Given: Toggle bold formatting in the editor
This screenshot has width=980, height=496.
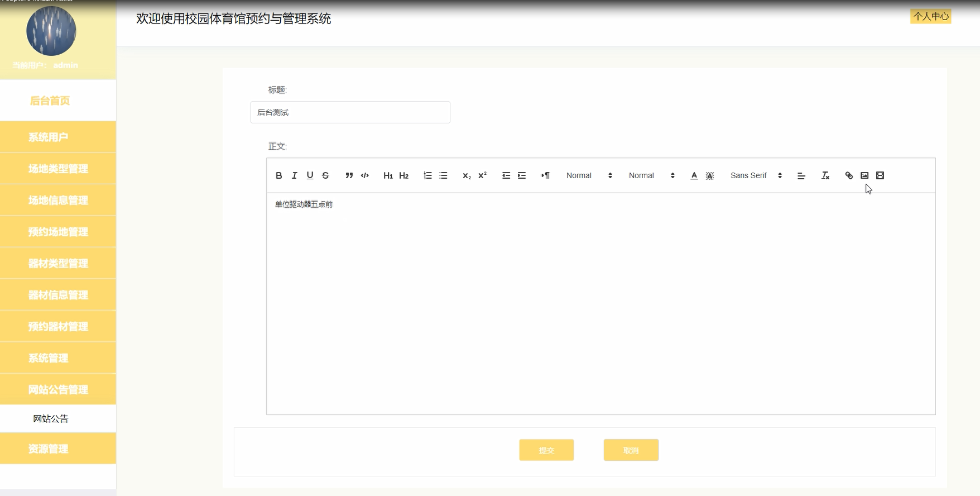Looking at the screenshot, I should point(278,175).
